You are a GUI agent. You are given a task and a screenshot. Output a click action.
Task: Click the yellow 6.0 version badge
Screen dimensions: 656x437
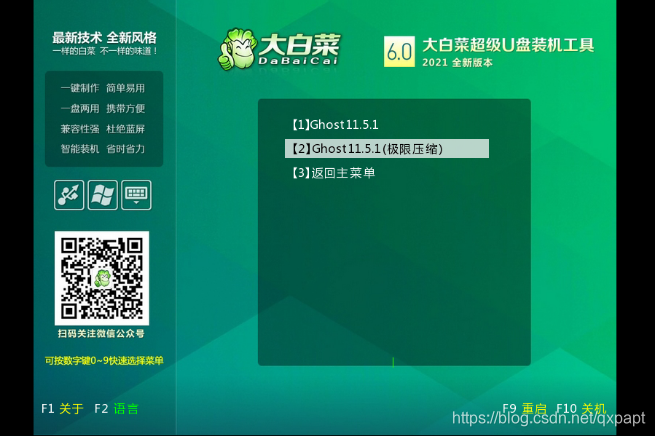click(399, 51)
